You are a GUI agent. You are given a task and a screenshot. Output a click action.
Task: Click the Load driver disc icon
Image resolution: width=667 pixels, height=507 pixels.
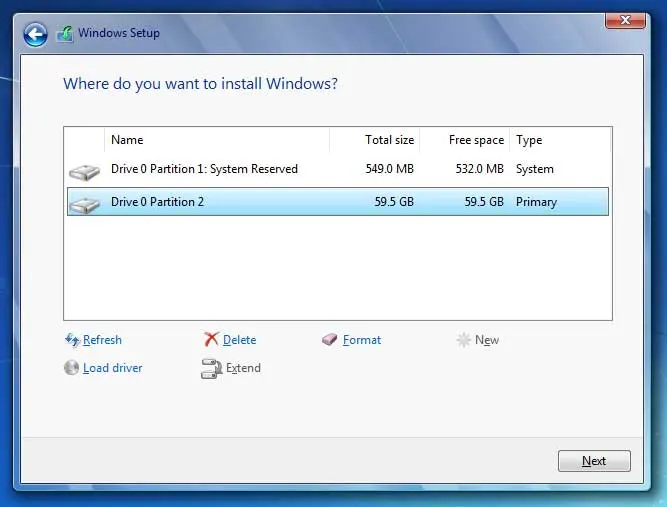pos(72,368)
